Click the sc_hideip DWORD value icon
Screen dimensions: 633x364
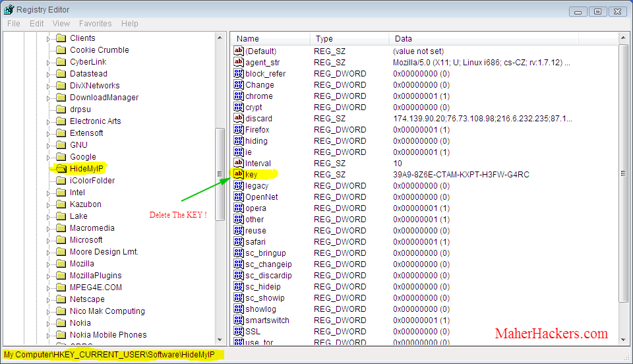click(x=239, y=287)
